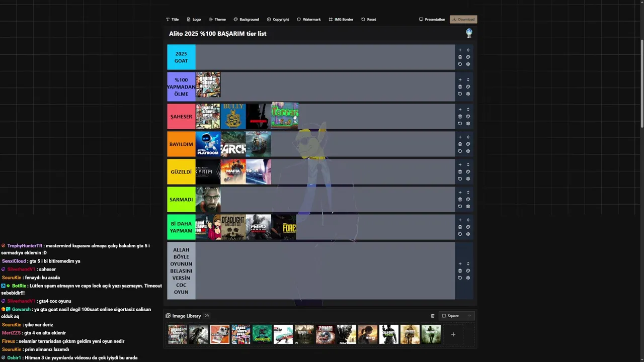Open color palette for ŞAHESER row

click(x=468, y=117)
